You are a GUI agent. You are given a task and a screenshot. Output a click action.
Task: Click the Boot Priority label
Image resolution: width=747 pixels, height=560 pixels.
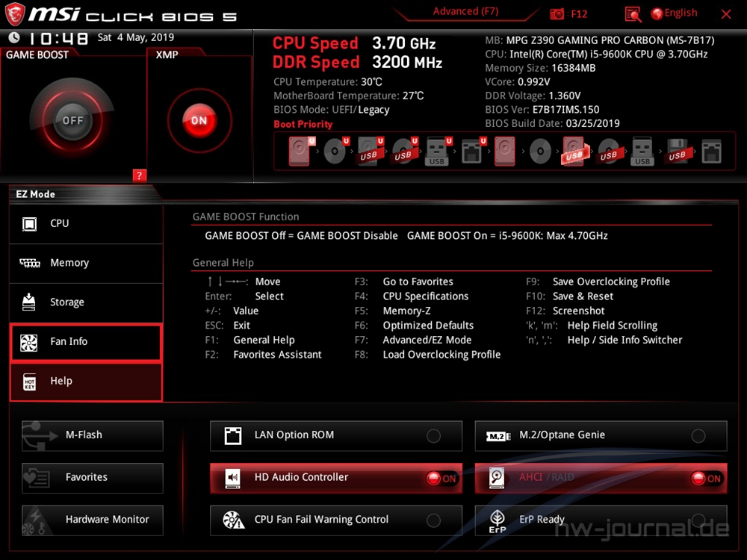click(303, 124)
